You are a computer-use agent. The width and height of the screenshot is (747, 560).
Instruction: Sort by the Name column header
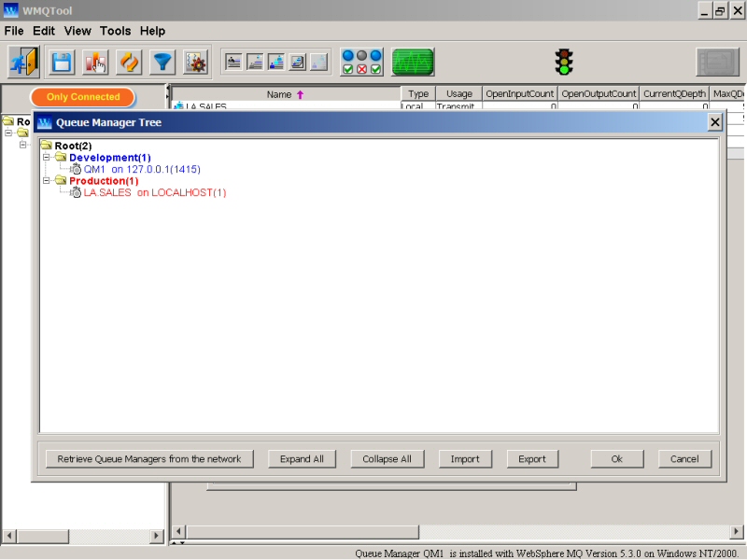point(286,94)
